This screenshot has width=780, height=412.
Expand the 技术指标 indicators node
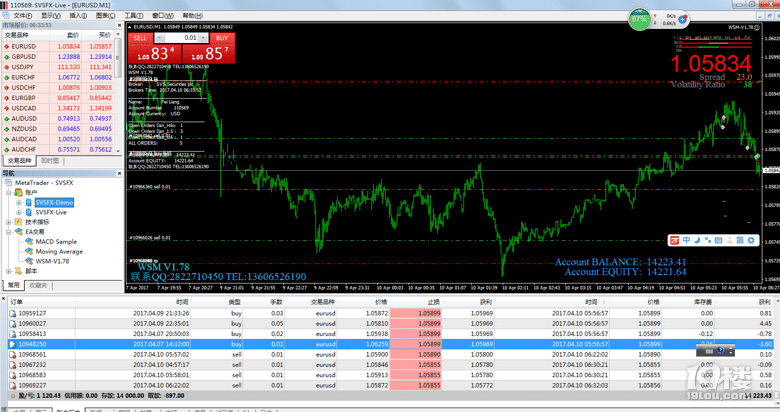(8, 222)
